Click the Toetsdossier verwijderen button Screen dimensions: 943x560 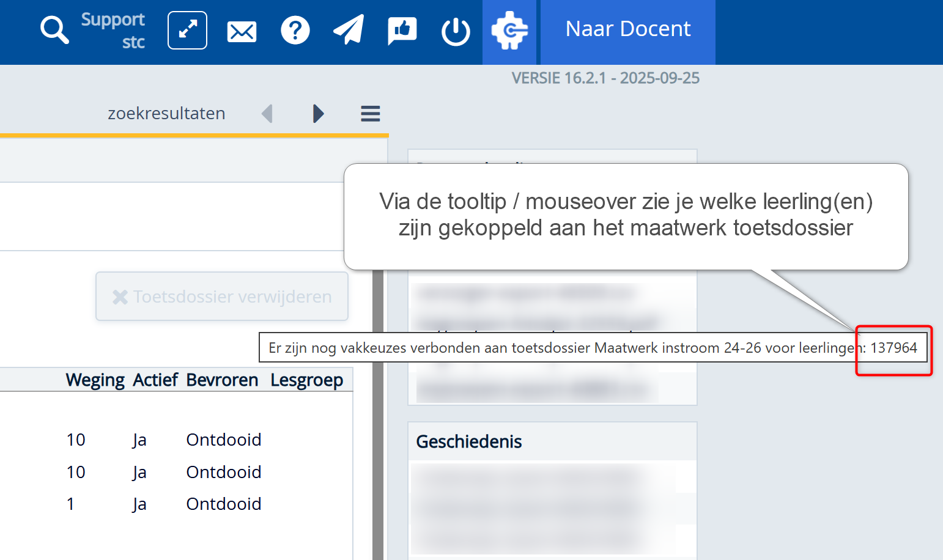[x=222, y=297]
